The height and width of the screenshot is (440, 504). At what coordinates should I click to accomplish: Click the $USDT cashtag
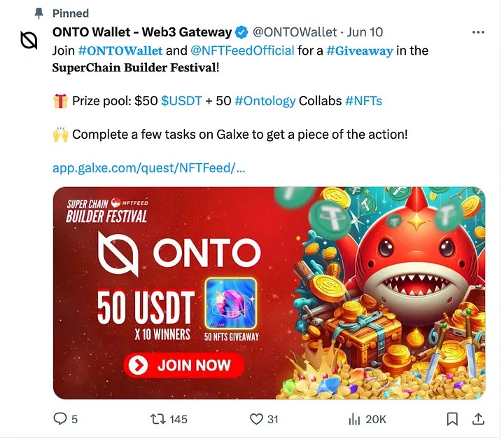point(181,101)
